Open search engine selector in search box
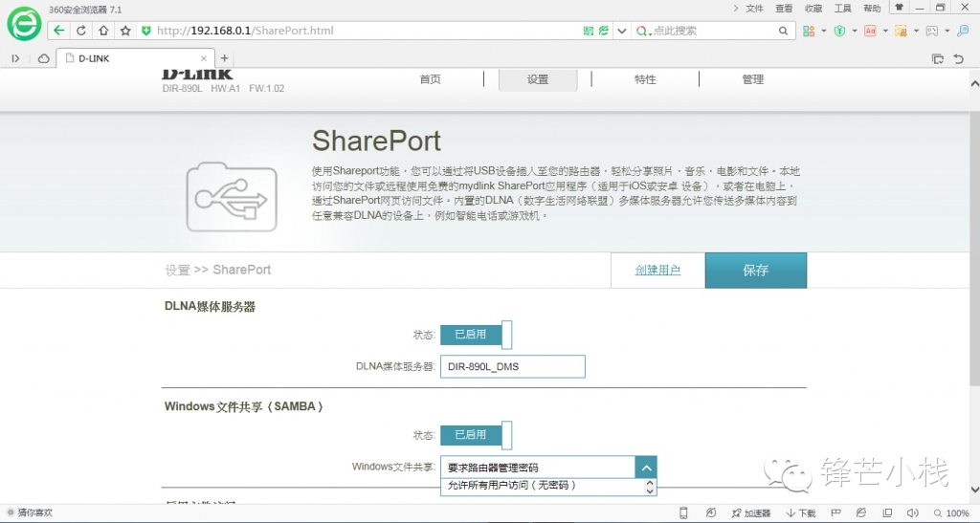980x523 pixels. point(643,31)
